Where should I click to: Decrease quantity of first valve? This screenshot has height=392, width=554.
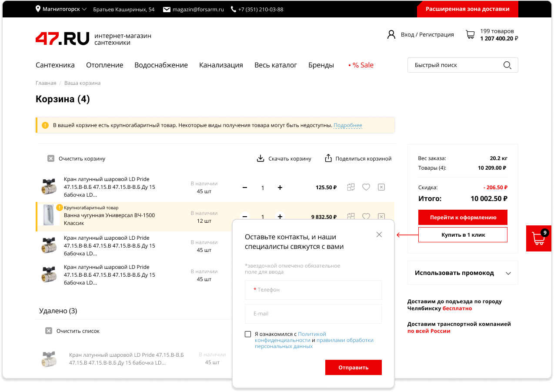245,188
